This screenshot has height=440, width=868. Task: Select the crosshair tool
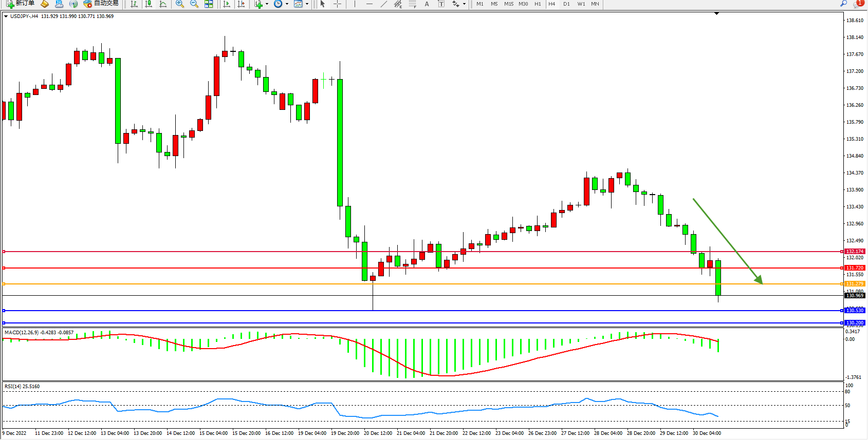[x=337, y=4]
